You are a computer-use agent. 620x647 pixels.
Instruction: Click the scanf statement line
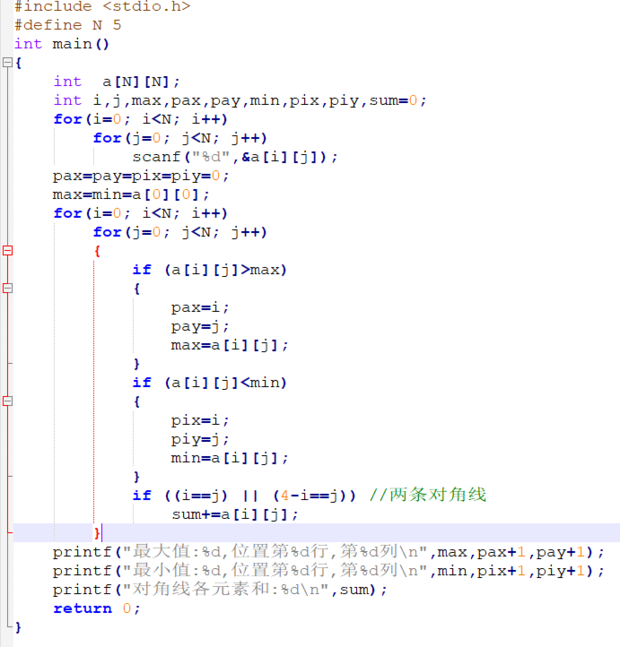point(235,157)
